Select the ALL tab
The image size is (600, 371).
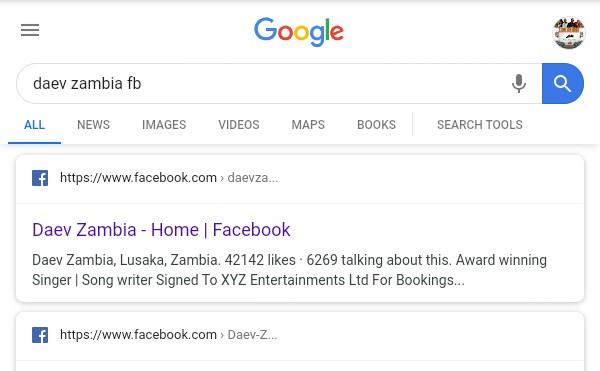pyautogui.click(x=34, y=125)
